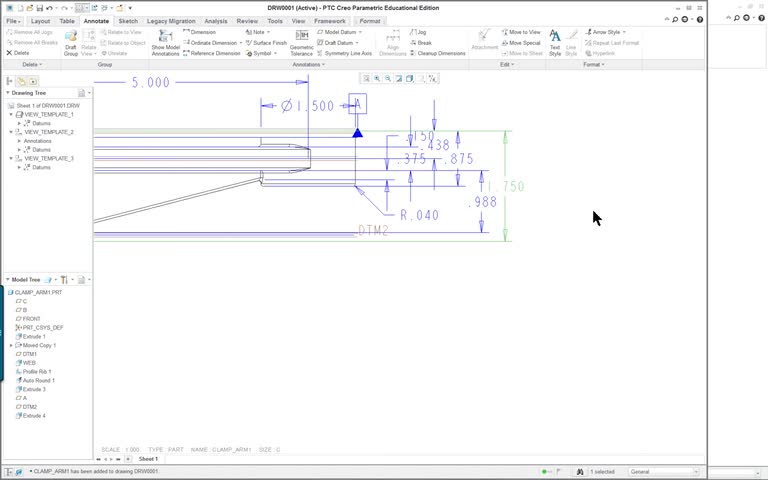This screenshot has height=480, width=768.
Task: Collapse the VIEW_TEMPLATE_1 tree node
Action: 11,115
